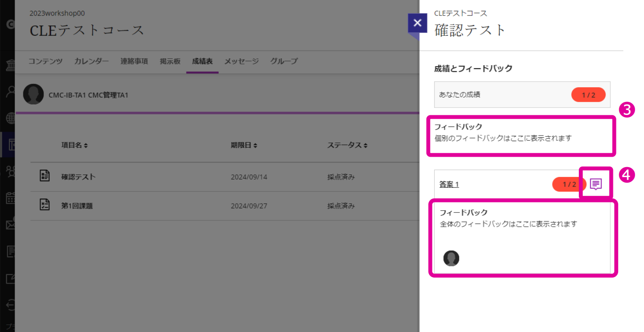Screen dimensions: 644x332
Task: Go to the メッセージ tab
Action: click(x=241, y=61)
